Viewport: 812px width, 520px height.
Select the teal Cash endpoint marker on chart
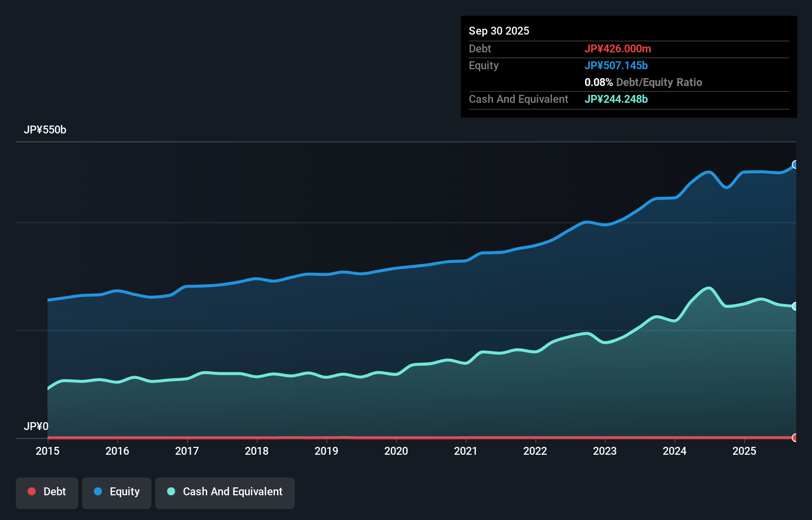(x=795, y=306)
